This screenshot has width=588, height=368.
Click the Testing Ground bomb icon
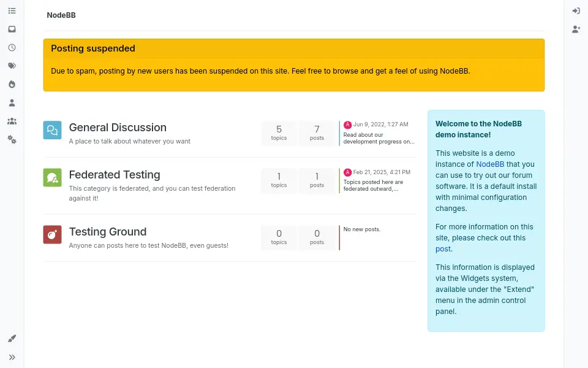click(52, 234)
